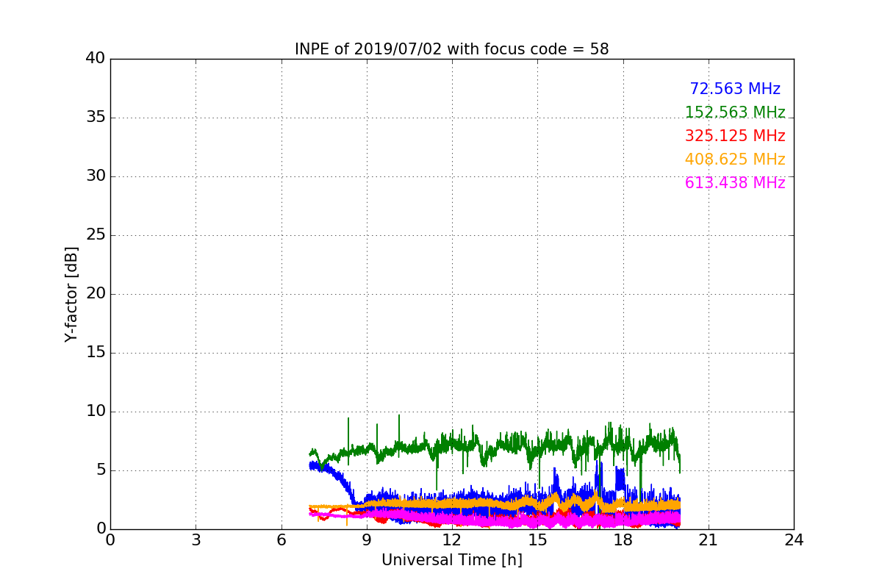
Task: Click the x-axis tick value 21
Action: point(709,540)
